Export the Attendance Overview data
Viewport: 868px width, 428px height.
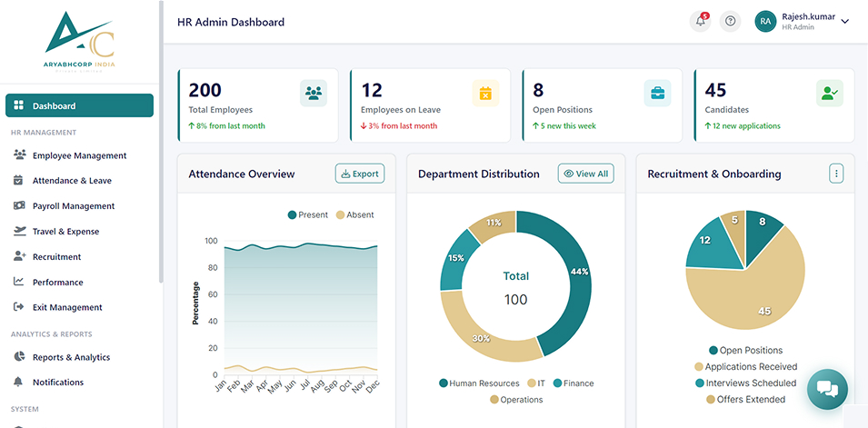click(x=360, y=174)
